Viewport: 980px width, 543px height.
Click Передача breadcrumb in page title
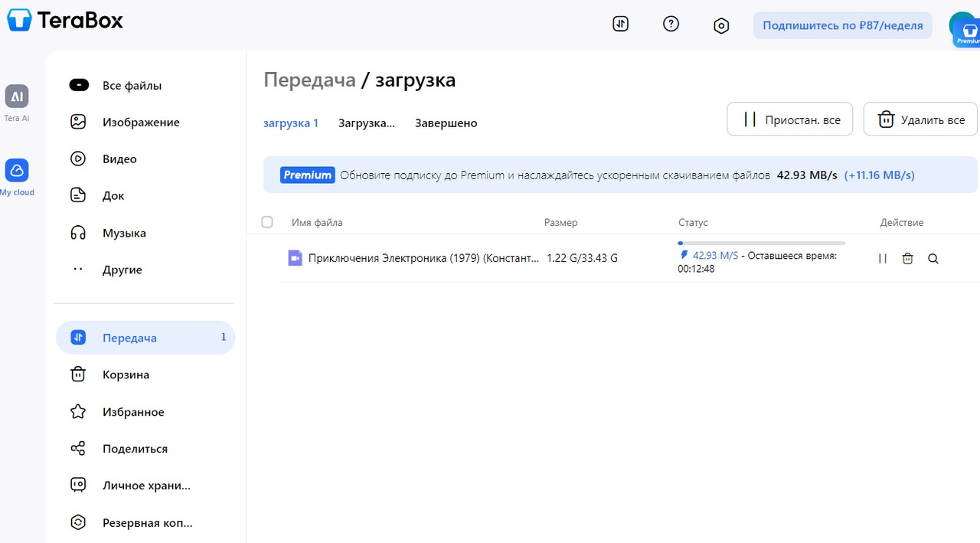click(309, 80)
